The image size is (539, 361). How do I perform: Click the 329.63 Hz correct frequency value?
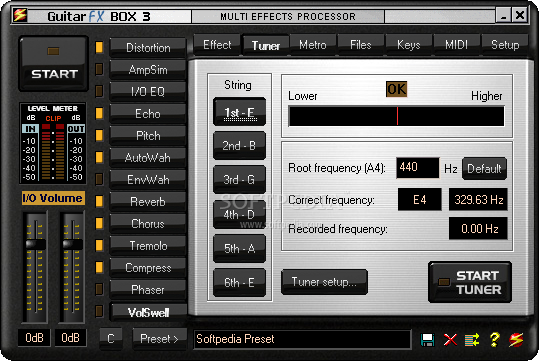click(x=478, y=199)
